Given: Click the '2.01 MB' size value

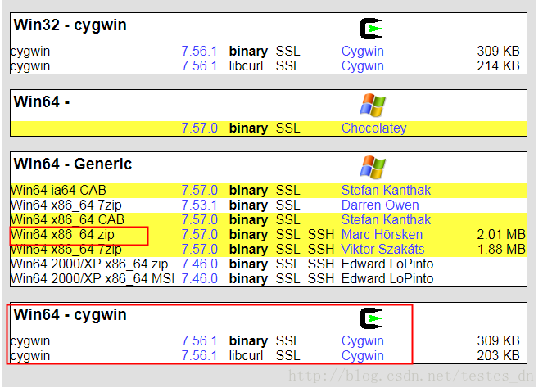Looking at the screenshot, I should [501, 235].
